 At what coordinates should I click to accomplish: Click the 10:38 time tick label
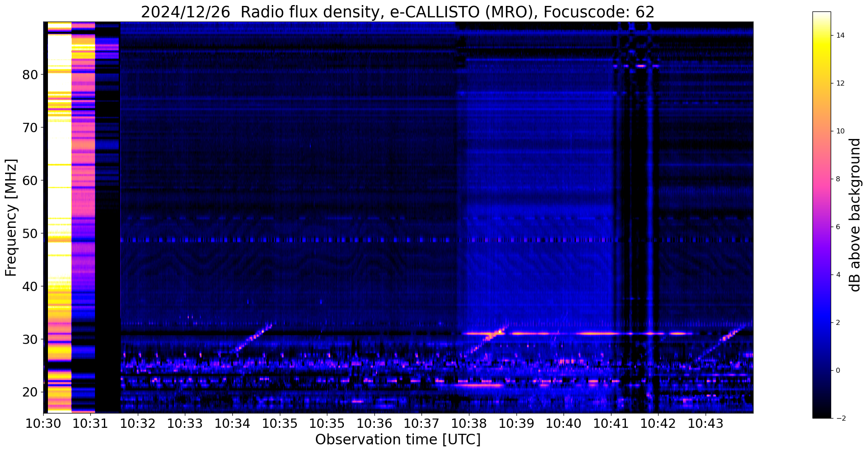469,424
